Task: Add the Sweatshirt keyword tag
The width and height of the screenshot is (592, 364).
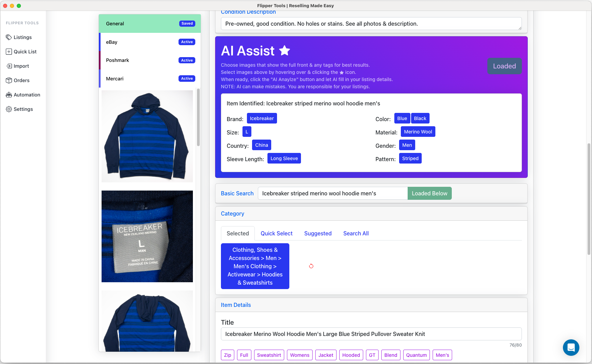Action: point(269,355)
